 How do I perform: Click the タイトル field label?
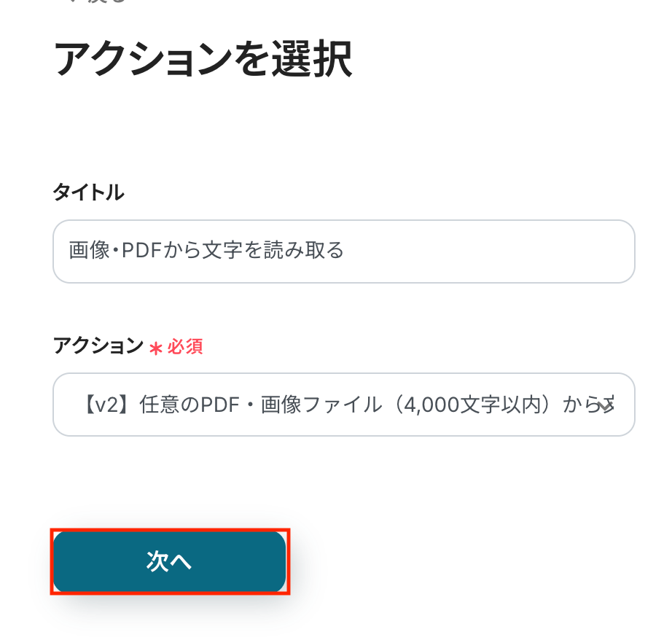pyautogui.click(x=88, y=192)
